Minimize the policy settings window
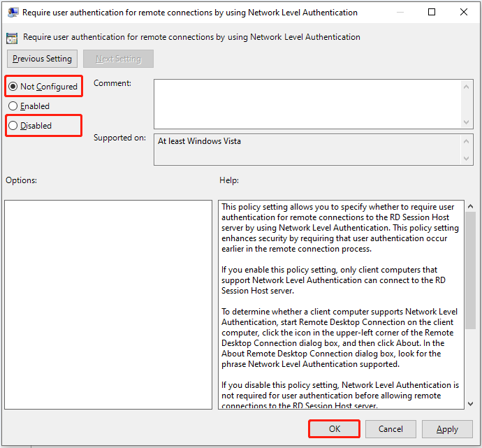The image size is (482, 448). click(x=400, y=12)
